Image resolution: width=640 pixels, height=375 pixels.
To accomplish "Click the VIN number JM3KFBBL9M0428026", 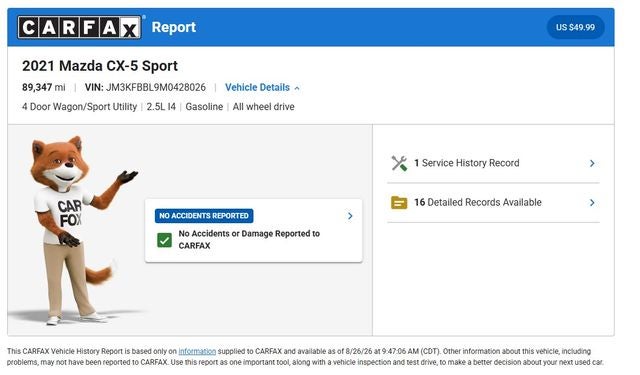I will tap(156, 87).
